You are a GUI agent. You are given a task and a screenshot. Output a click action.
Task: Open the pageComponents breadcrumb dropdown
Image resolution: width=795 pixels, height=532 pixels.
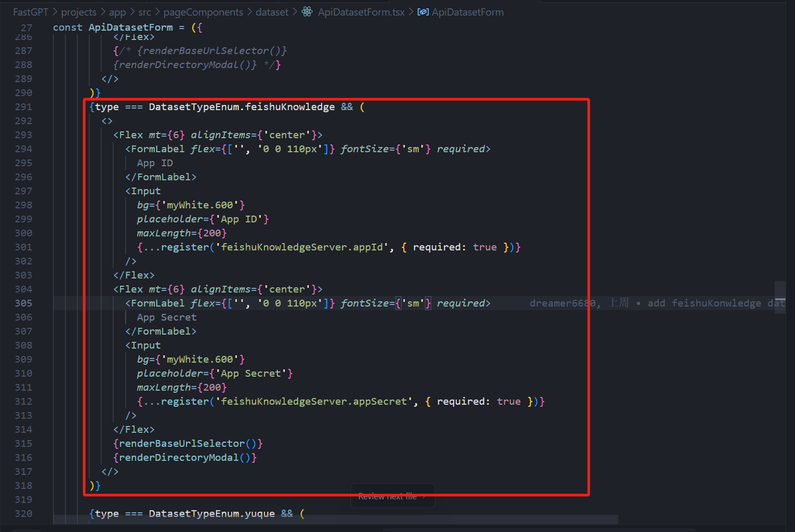click(x=203, y=12)
